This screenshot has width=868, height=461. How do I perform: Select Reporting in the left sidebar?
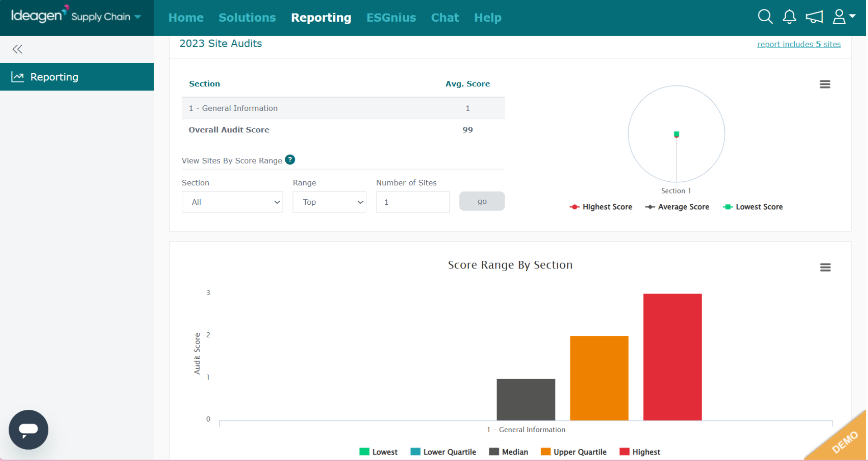(77, 77)
